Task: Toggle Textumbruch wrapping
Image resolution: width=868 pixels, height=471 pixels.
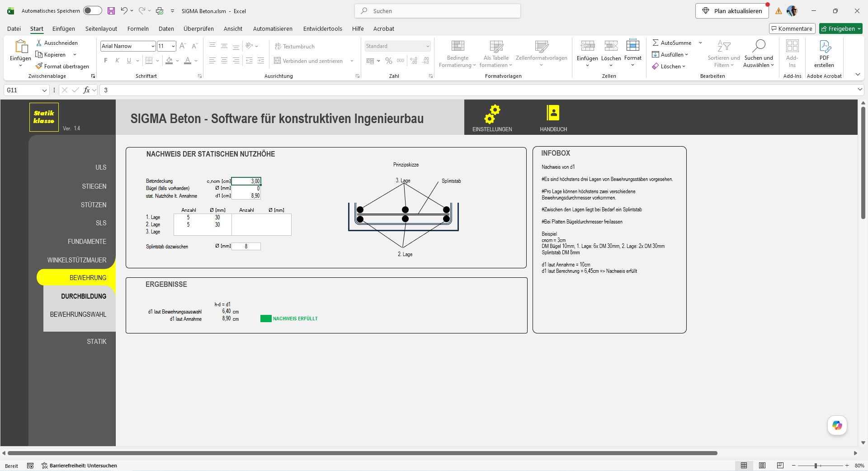Action: point(295,46)
